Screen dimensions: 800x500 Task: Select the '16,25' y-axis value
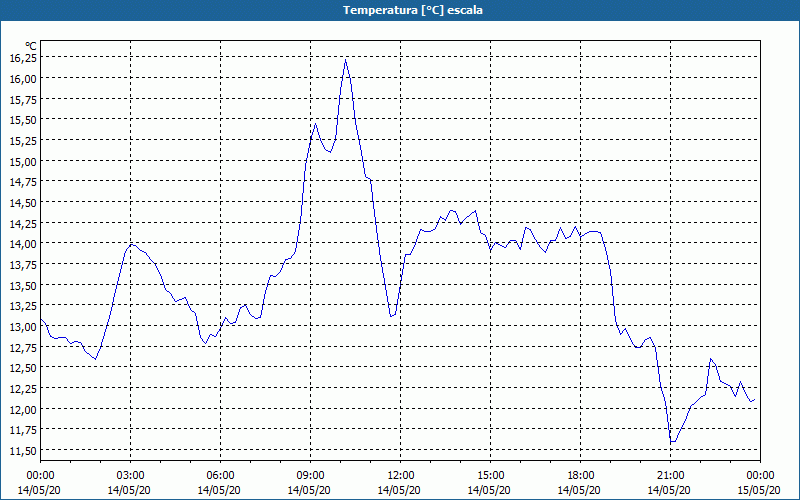[23, 58]
